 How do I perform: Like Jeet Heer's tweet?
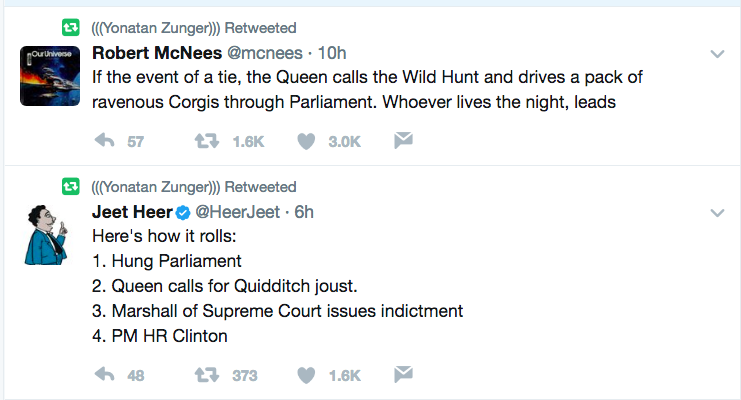[x=307, y=375]
